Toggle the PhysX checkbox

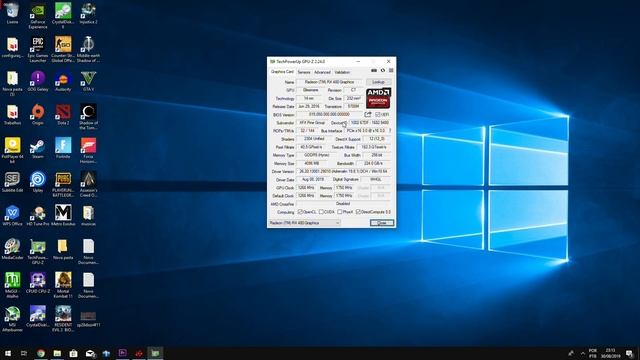coord(340,212)
